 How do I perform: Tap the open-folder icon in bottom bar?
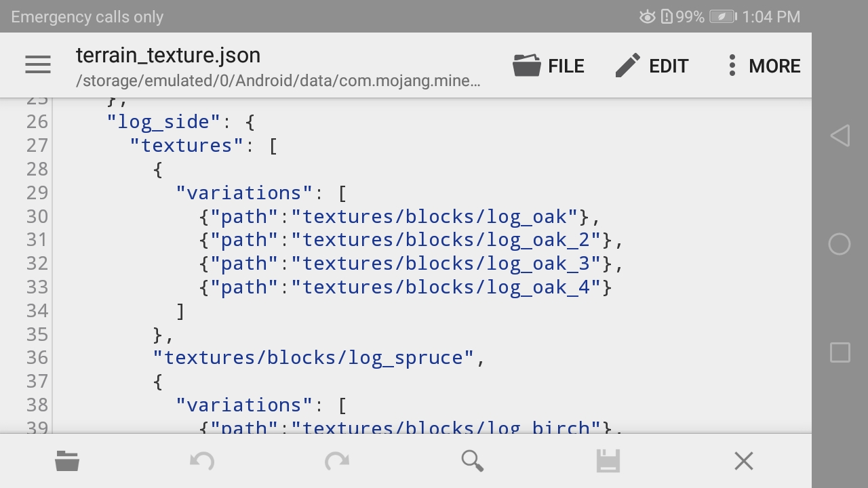(x=67, y=462)
